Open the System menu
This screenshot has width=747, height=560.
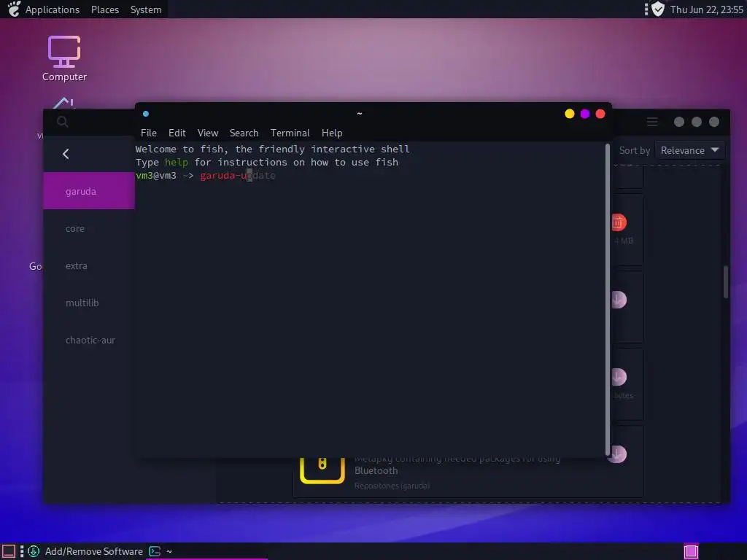click(146, 9)
